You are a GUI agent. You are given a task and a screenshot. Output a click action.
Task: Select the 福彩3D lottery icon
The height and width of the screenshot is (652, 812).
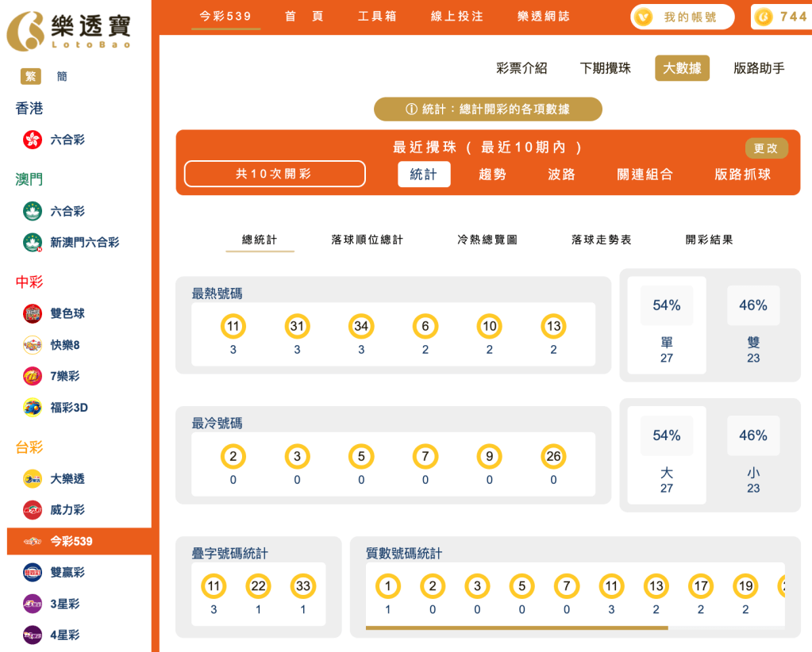[x=33, y=408]
